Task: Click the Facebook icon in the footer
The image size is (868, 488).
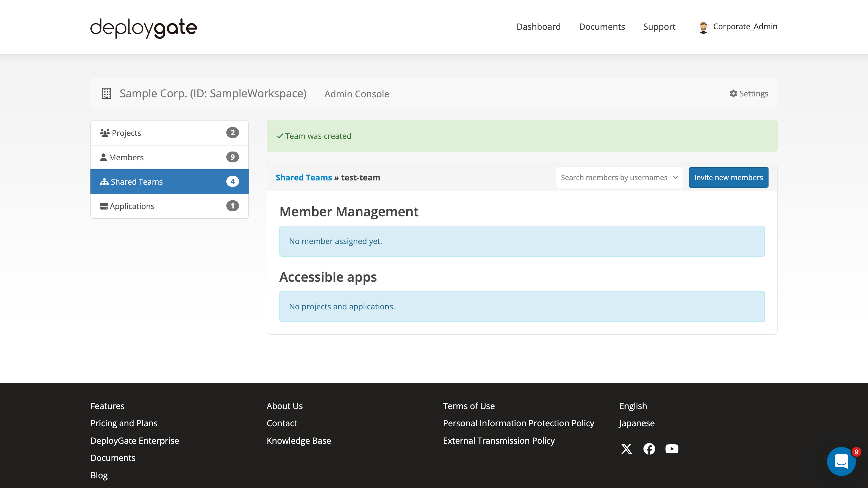Action: (649, 449)
